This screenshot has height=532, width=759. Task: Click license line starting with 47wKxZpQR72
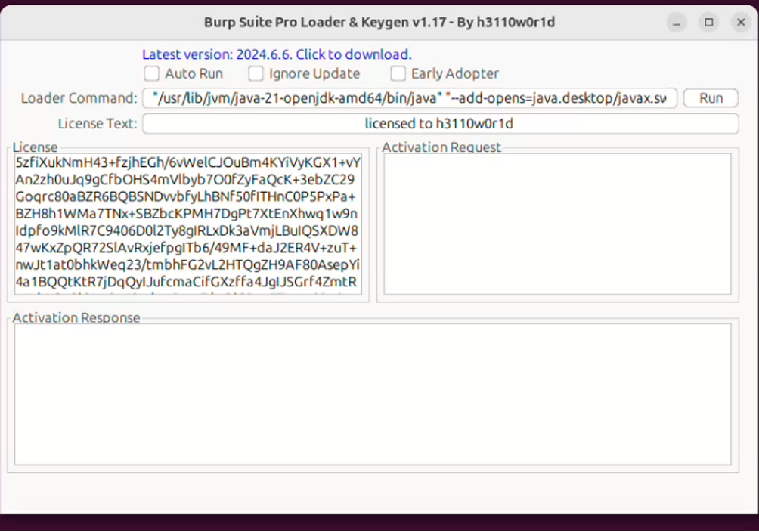[x=186, y=248]
